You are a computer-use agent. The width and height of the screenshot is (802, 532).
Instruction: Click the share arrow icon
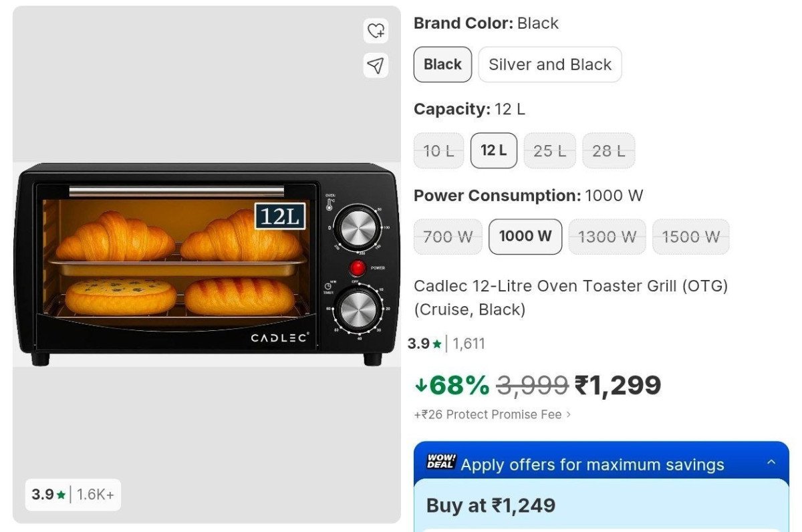pyautogui.click(x=376, y=65)
